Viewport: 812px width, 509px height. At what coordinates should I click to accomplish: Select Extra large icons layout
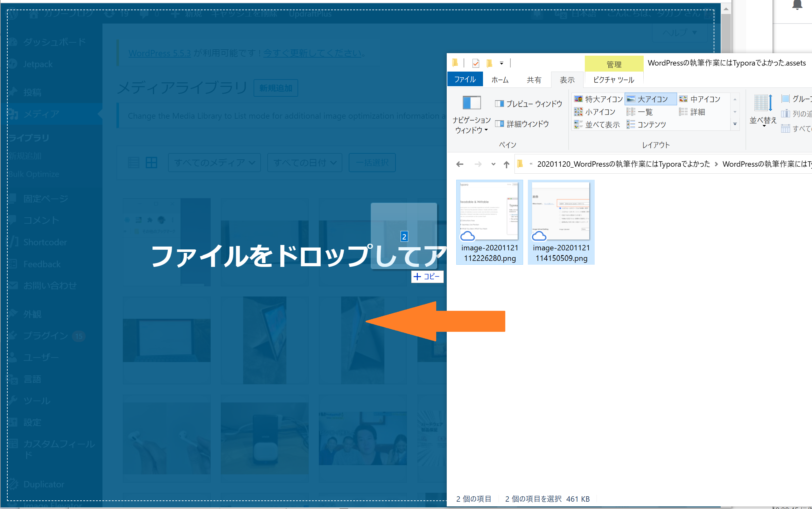598,99
